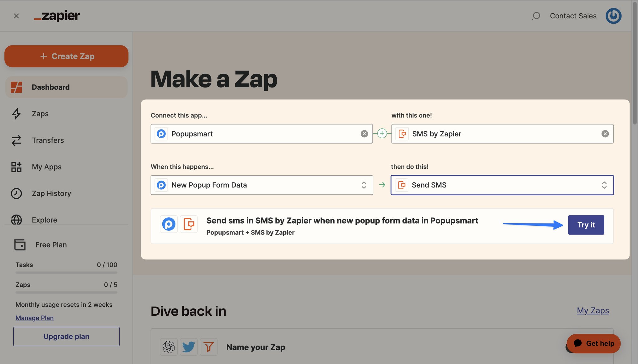This screenshot has height=364, width=638.
Task: Open the Zapier logo home link
Action: [57, 16]
